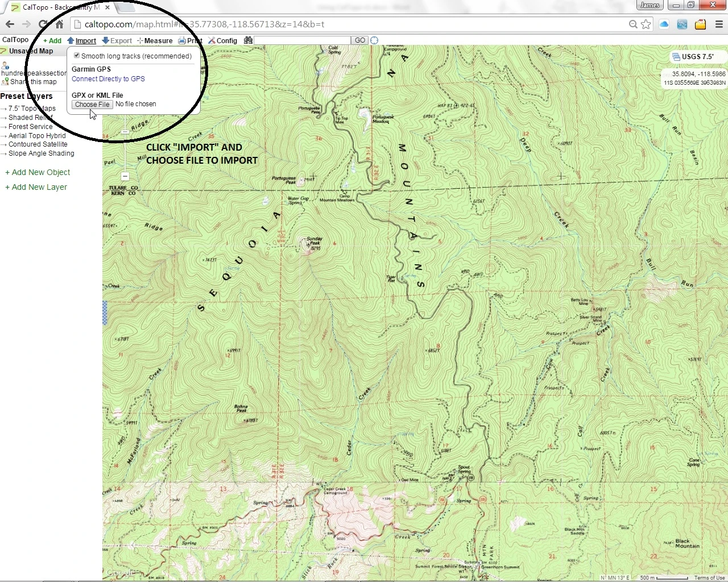This screenshot has width=728, height=582.
Task: Select the Aerial Topo Hybrid preset layer
Action: (37, 136)
